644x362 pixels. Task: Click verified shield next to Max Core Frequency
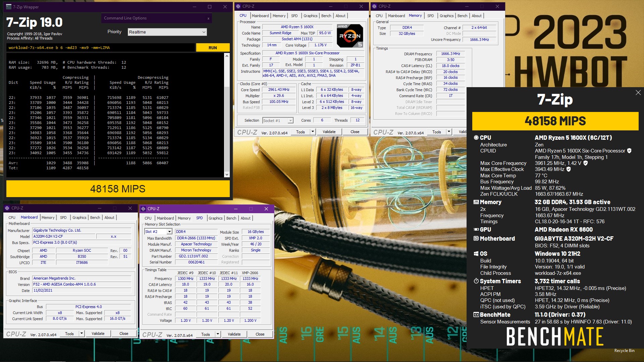pyautogui.click(x=585, y=163)
